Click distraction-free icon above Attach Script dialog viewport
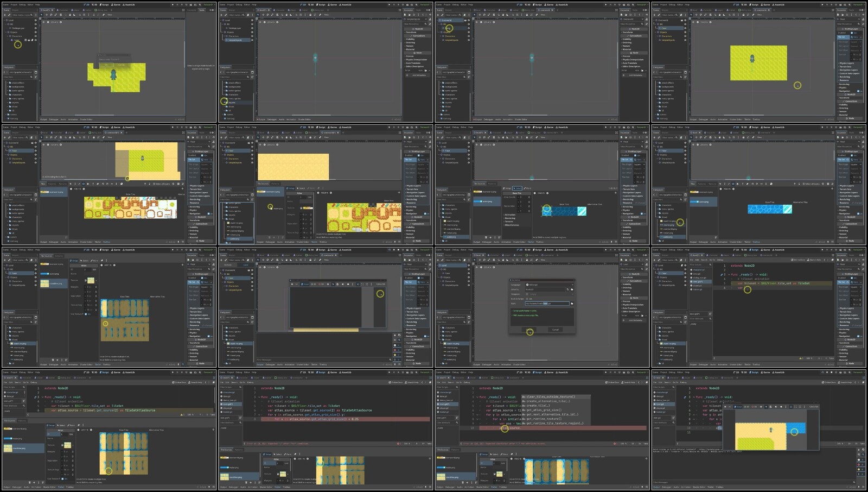This screenshot has width=868, height=492. [x=617, y=255]
